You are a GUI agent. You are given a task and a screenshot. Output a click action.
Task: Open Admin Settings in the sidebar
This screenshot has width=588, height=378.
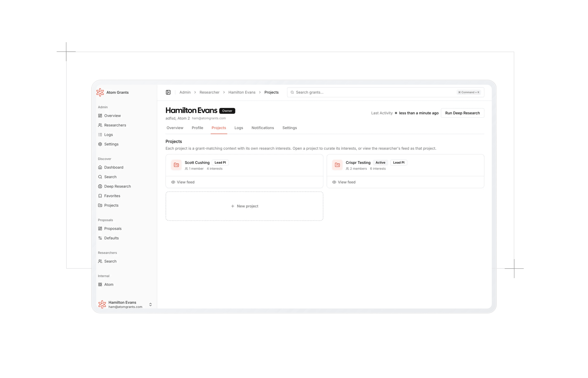(x=108, y=144)
